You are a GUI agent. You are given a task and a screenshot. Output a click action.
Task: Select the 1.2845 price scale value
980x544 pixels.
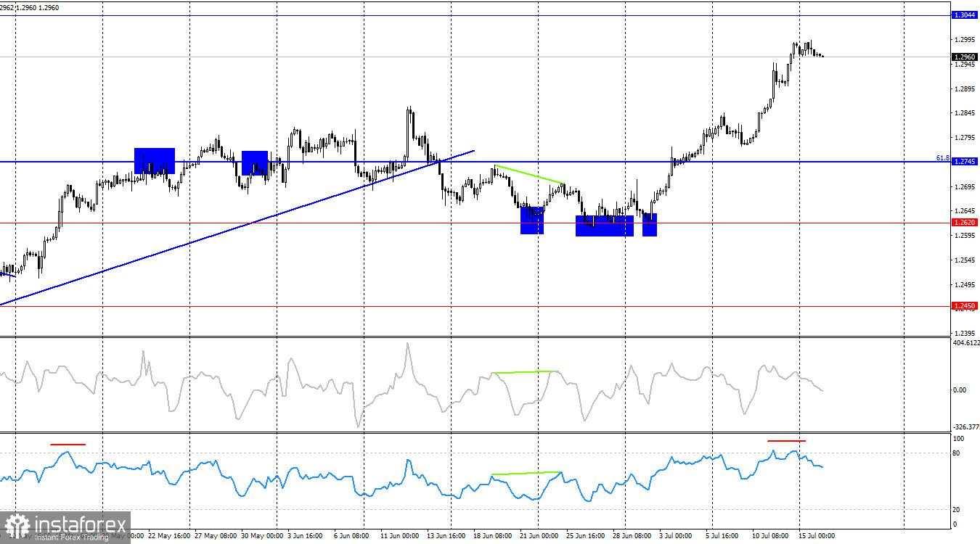click(965, 113)
